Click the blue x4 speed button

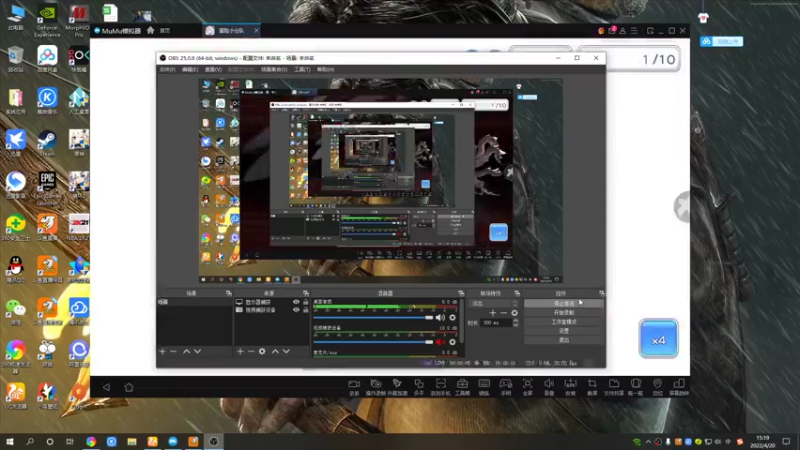[659, 339]
